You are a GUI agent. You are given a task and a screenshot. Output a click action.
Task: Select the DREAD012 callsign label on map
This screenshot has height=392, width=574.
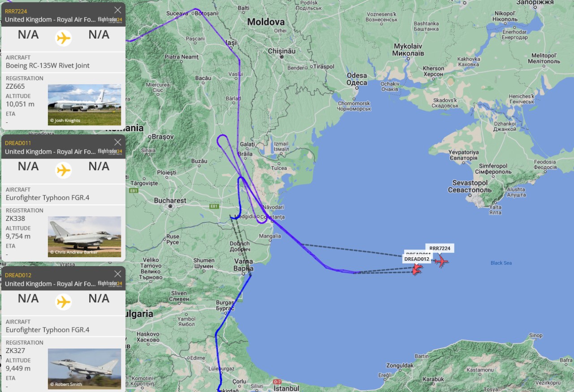click(418, 259)
